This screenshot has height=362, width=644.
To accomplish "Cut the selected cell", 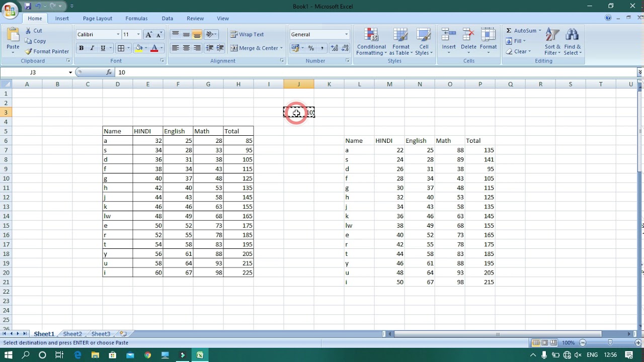I will (34, 31).
